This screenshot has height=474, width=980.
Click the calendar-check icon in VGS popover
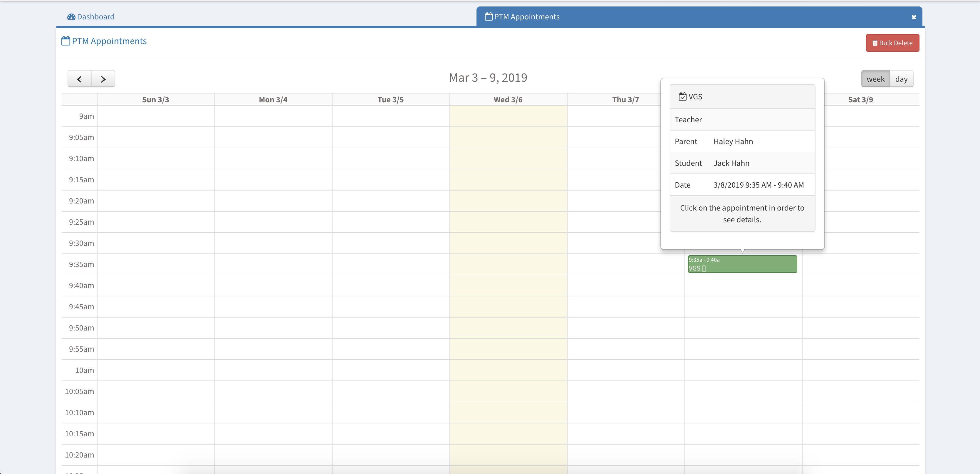tap(682, 97)
